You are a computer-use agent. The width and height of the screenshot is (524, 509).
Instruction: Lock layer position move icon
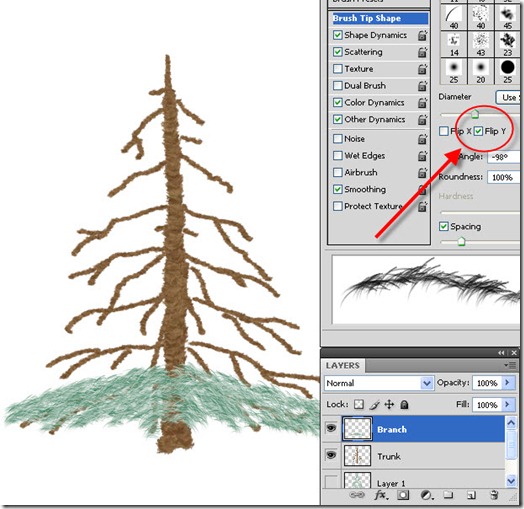[x=390, y=405]
